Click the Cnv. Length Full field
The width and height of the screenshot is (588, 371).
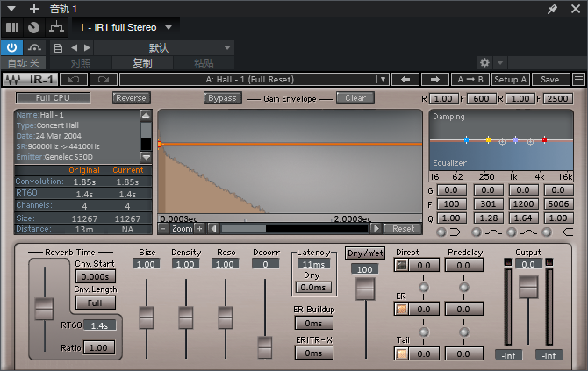[96, 303]
